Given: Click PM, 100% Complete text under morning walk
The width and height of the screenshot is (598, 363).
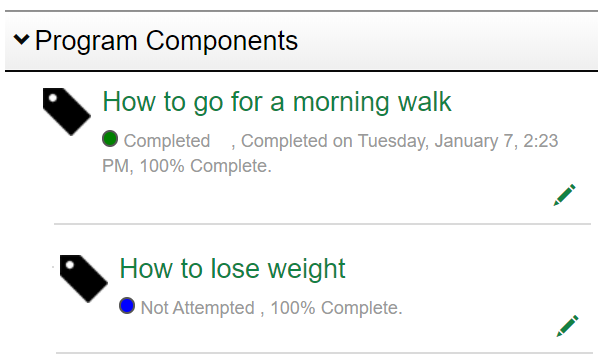Looking at the screenshot, I should (x=187, y=166).
